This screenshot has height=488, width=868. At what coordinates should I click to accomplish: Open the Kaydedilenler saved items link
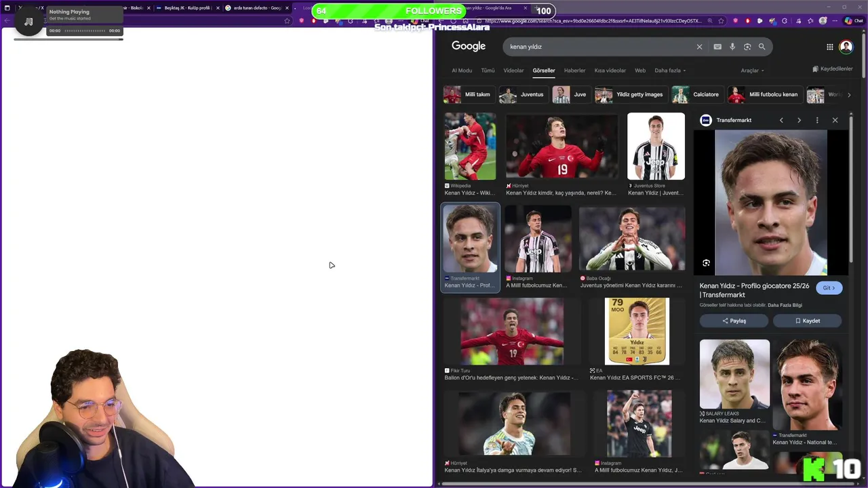coord(832,69)
